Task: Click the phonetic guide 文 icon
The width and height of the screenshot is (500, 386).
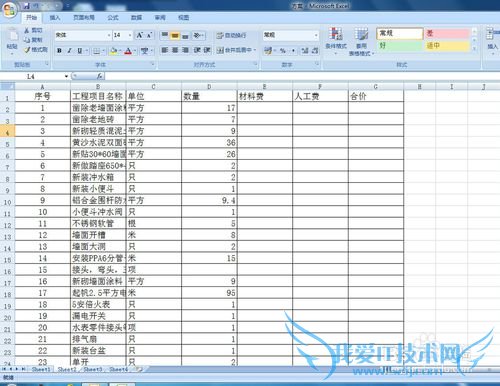Action: click(x=144, y=51)
